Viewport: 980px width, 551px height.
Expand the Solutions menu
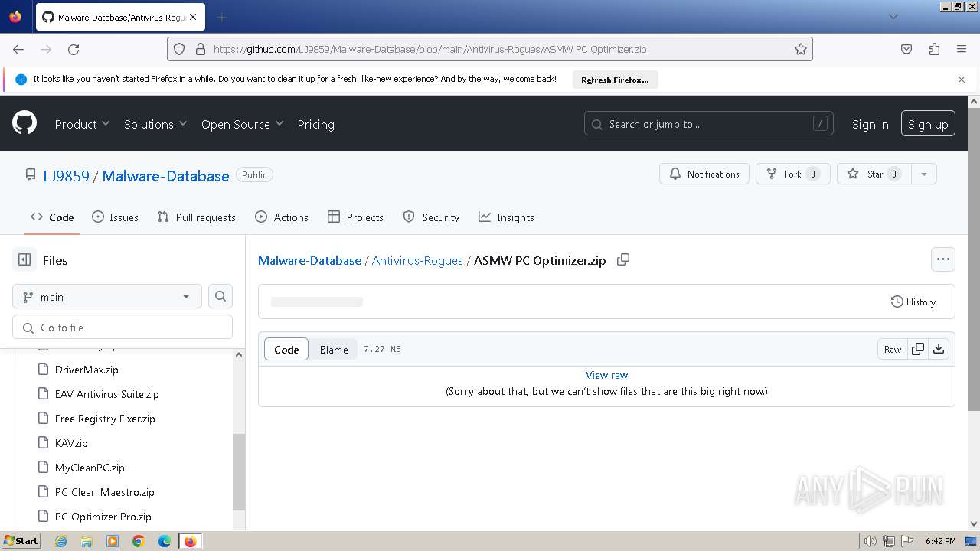click(155, 124)
